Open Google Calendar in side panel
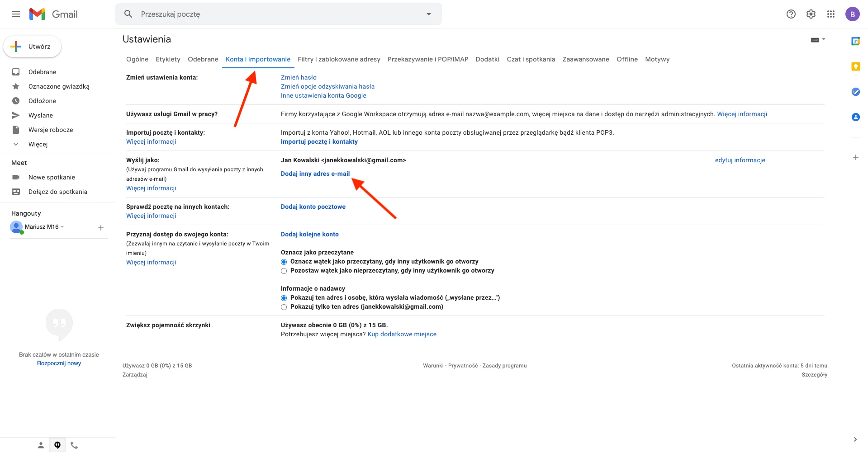This screenshot has height=452, width=868. [x=855, y=41]
